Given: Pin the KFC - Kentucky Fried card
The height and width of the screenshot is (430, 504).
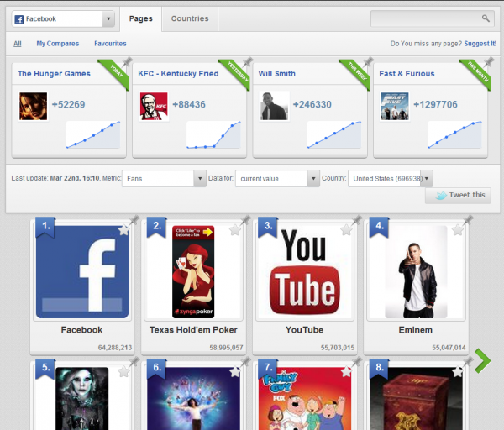Looking at the screenshot, I should coord(248,61).
